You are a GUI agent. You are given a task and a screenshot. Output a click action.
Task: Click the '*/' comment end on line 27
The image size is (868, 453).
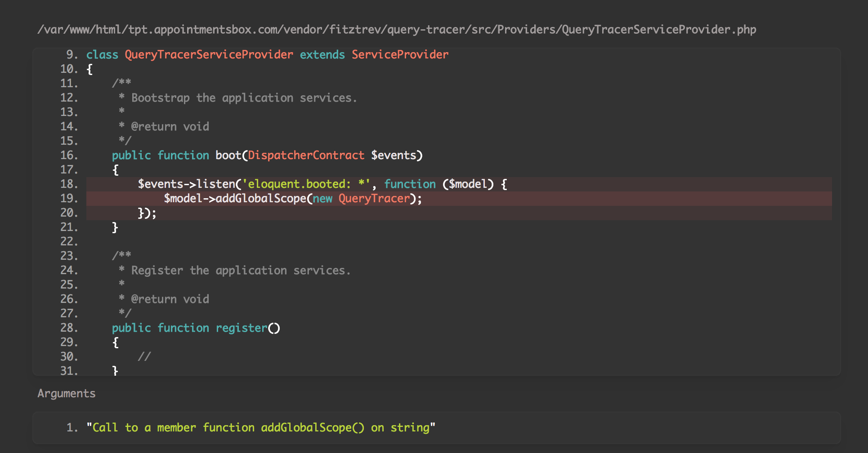[125, 313]
